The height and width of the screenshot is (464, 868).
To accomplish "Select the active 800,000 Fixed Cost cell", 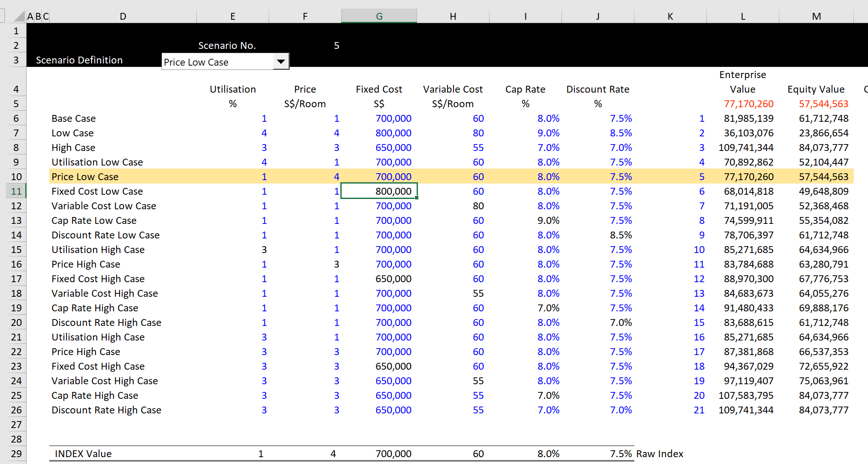I will point(379,191).
